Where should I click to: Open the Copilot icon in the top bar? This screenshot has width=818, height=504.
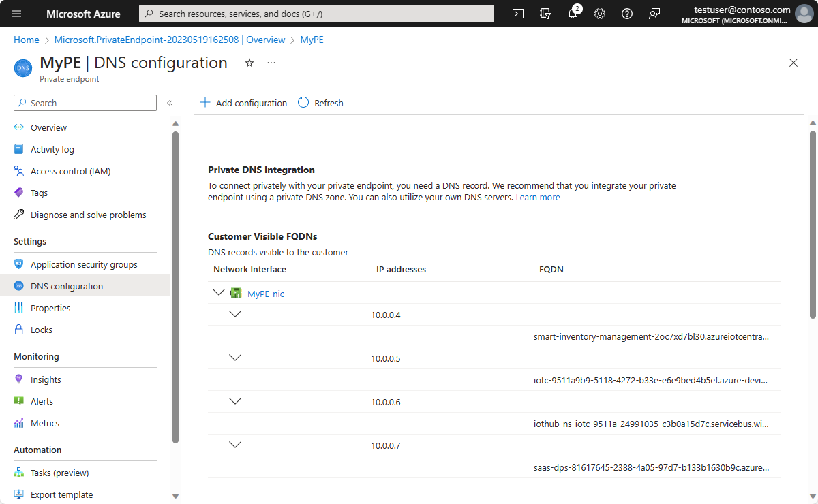[545, 13]
